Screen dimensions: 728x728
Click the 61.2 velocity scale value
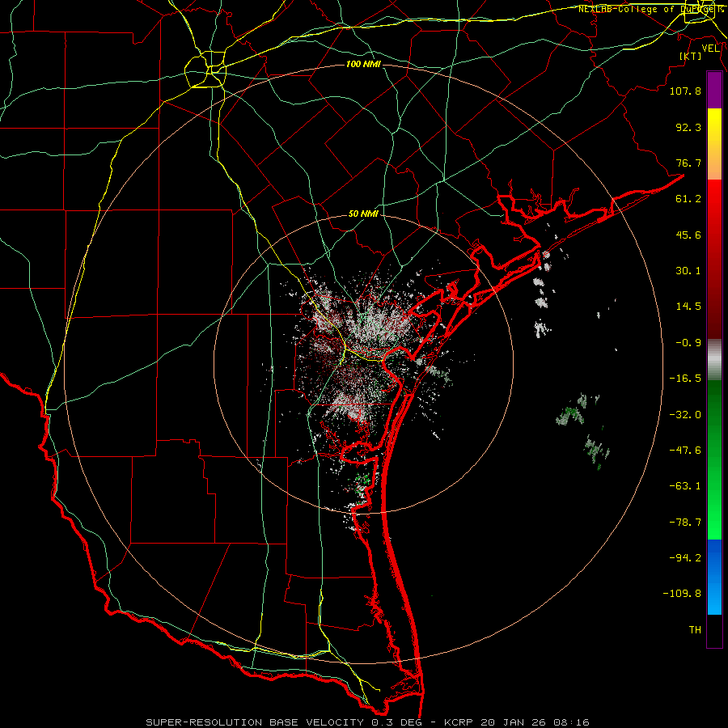click(688, 199)
